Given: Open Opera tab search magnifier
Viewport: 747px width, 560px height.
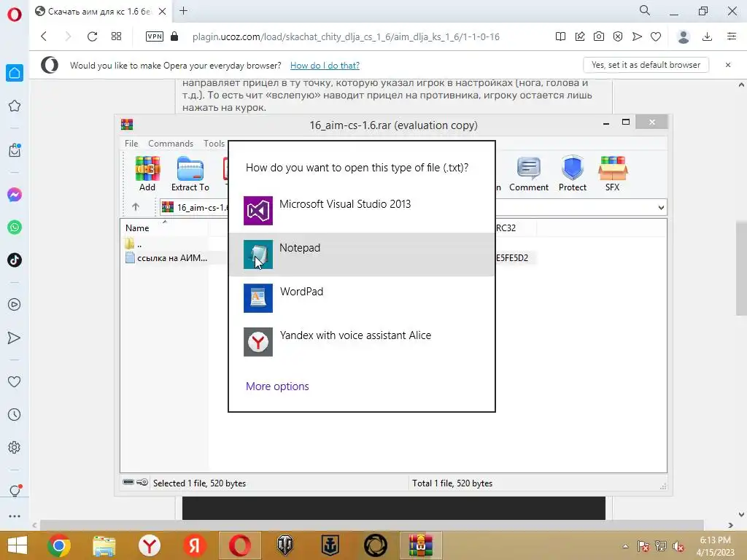Looking at the screenshot, I should pyautogui.click(x=645, y=10).
